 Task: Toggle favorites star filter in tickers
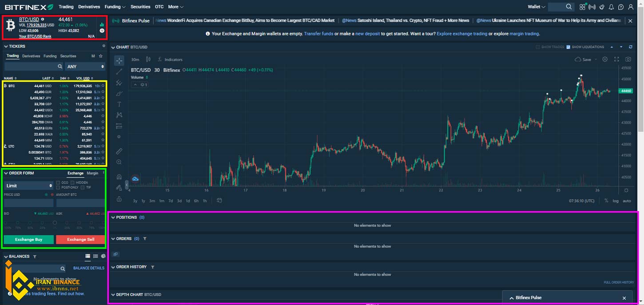(101, 56)
